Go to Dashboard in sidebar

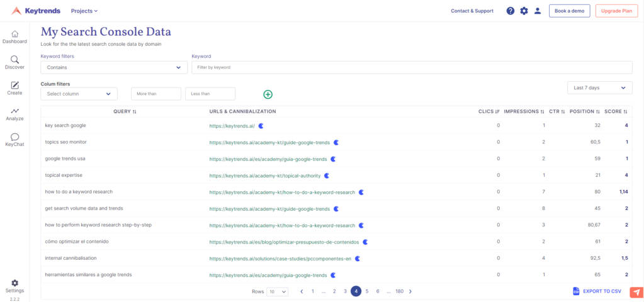(14, 37)
